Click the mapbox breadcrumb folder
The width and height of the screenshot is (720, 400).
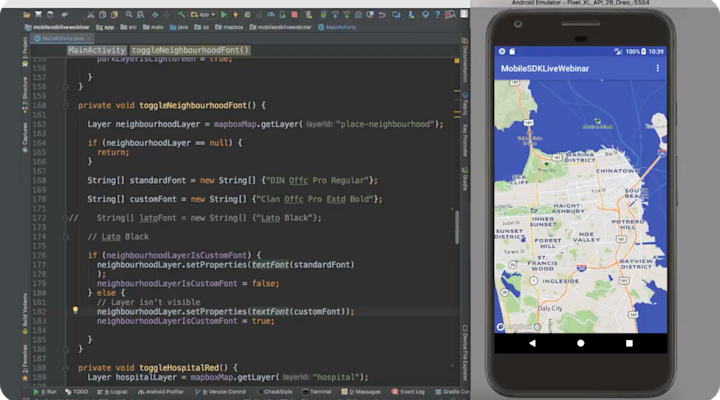(x=229, y=27)
